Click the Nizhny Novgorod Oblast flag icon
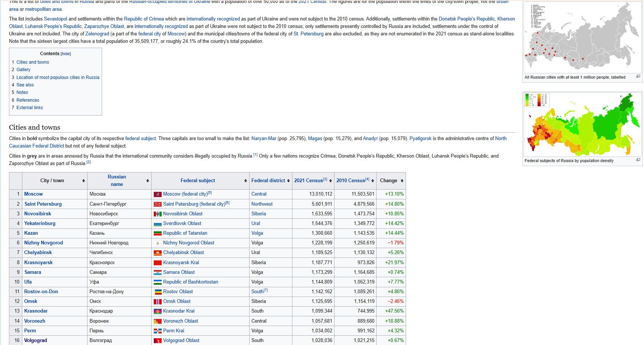 158,243
